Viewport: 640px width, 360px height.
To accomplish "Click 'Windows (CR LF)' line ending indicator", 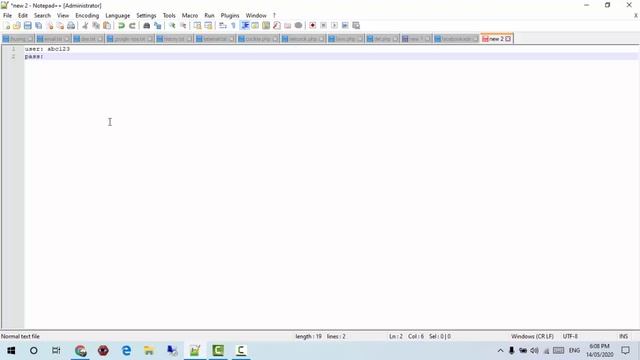I will (532, 336).
